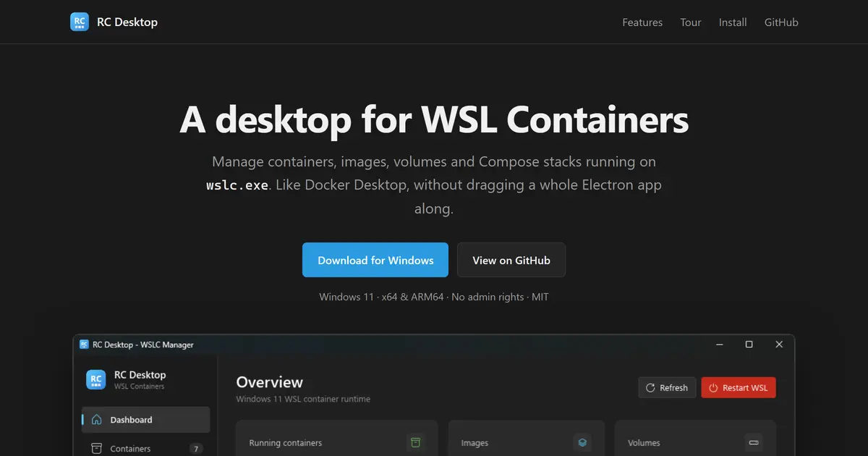The width and height of the screenshot is (868, 456).
Task: Maximize the RC Desktop preview window
Action: click(x=749, y=345)
